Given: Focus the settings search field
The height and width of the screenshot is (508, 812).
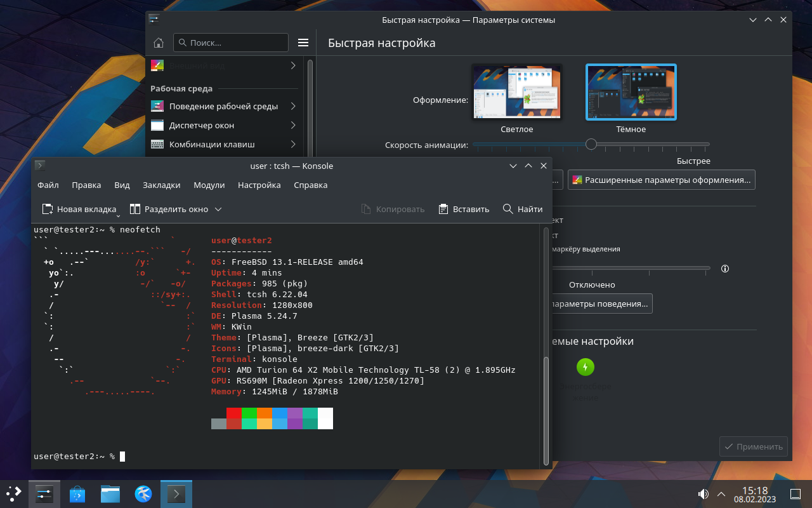Looking at the screenshot, I should 231,43.
